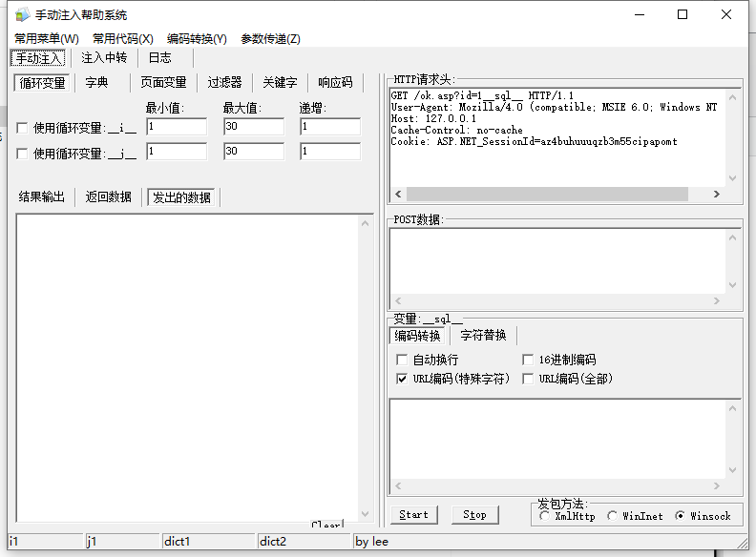This screenshot has width=756, height=557.
Task: Switch to the 注入中转 tab
Action: pyautogui.click(x=104, y=58)
